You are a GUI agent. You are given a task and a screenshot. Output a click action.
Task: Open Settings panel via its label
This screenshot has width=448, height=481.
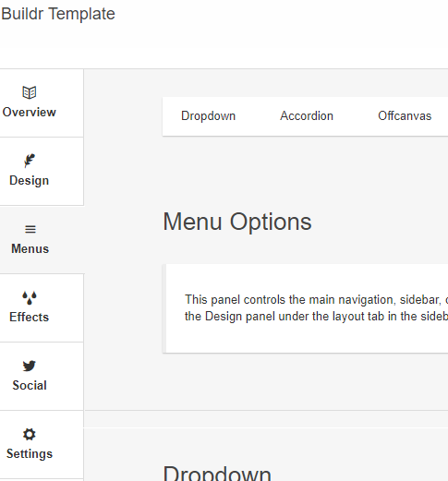pyautogui.click(x=30, y=454)
